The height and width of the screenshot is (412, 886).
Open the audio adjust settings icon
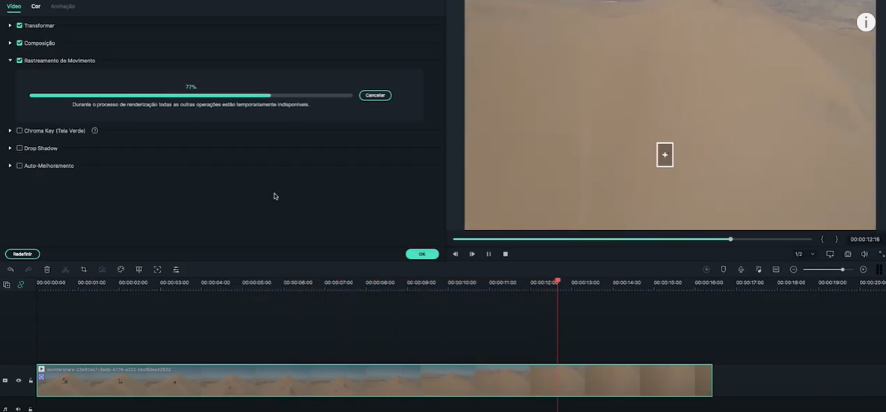(x=175, y=270)
